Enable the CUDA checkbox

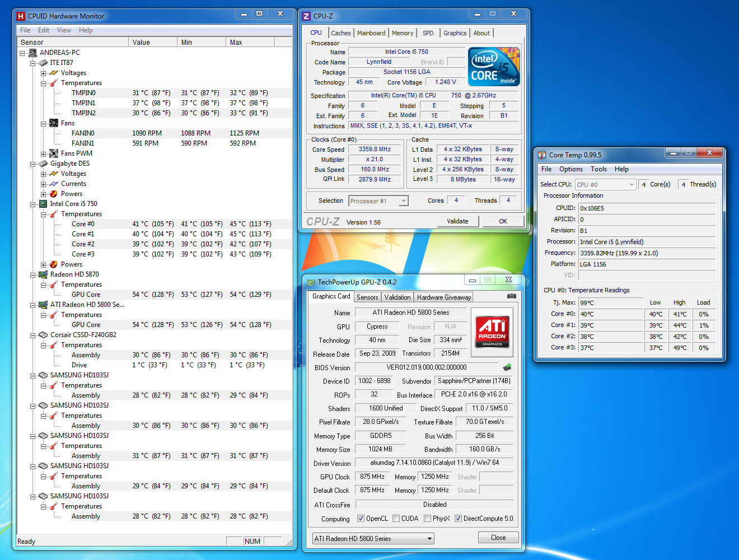[x=396, y=519]
